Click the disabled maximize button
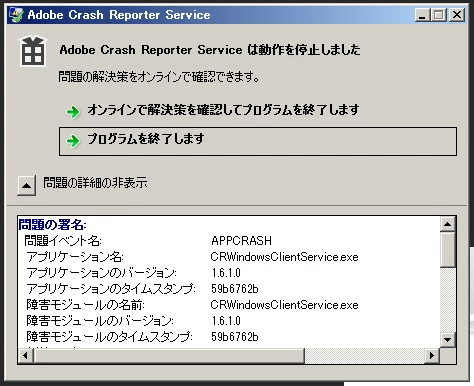The width and height of the screenshot is (474, 386). [x=439, y=15]
